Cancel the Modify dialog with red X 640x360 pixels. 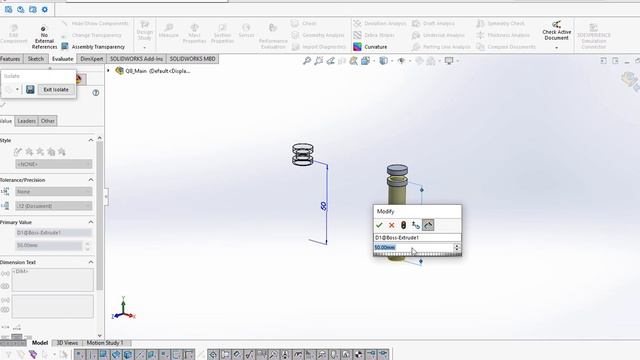(x=391, y=225)
